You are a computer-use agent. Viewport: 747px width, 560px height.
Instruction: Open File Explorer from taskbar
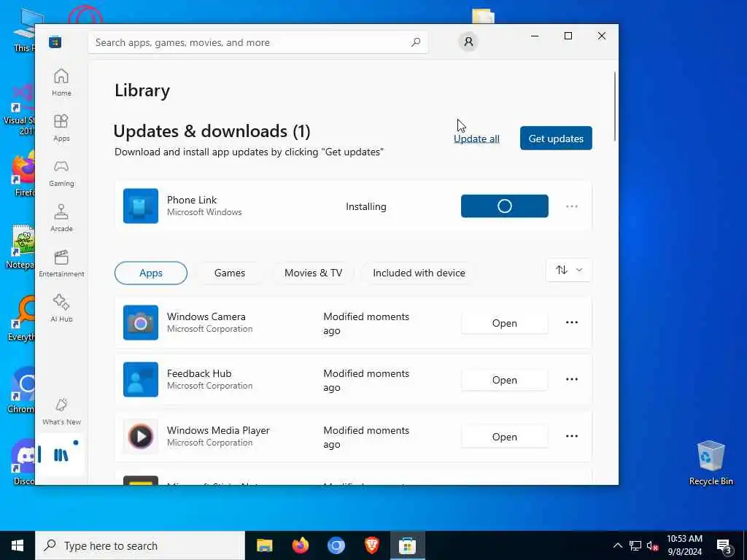click(x=264, y=545)
